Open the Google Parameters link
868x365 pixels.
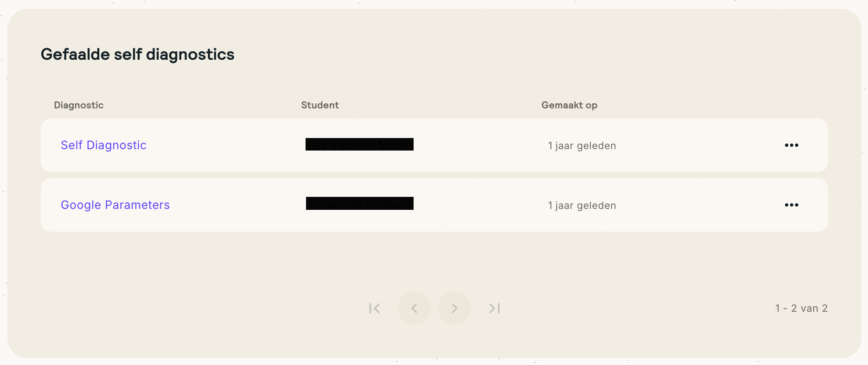click(x=115, y=205)
